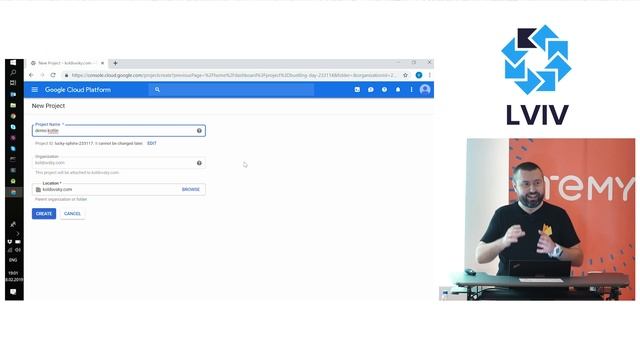Click the Google Cloud Platform title
640x360 pixels.
pos(78,90)
